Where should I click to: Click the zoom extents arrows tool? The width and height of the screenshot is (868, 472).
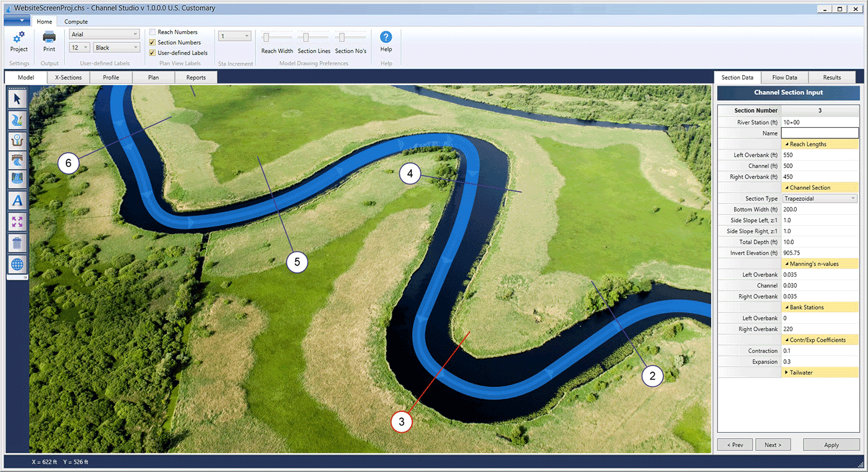coord(17,222)
